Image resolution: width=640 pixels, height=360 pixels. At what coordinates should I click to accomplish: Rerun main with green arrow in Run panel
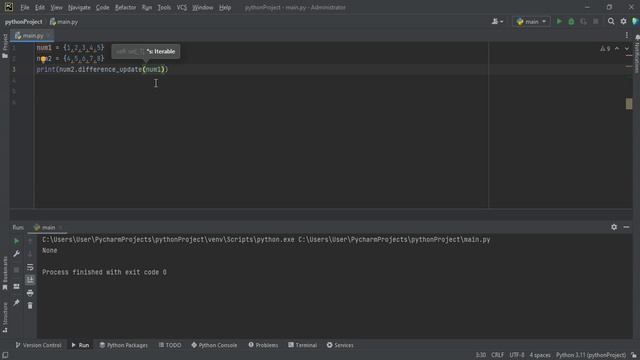(x=16, y=241)
